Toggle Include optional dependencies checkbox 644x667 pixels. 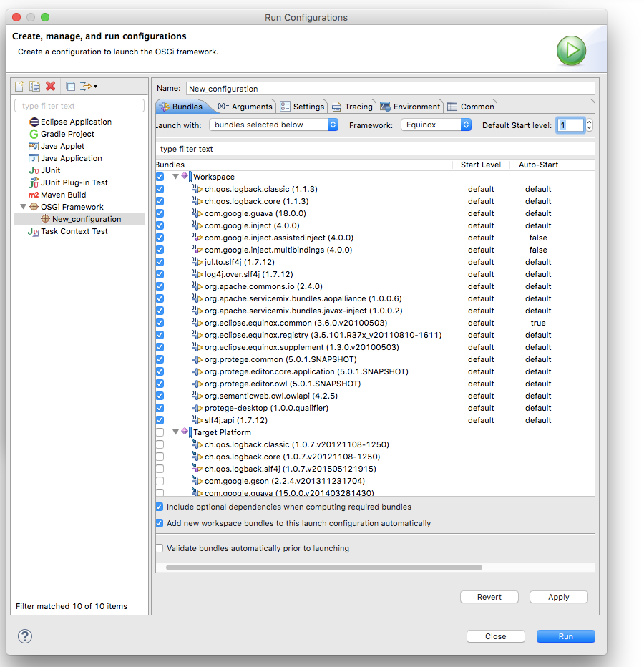tap(160, 507)
